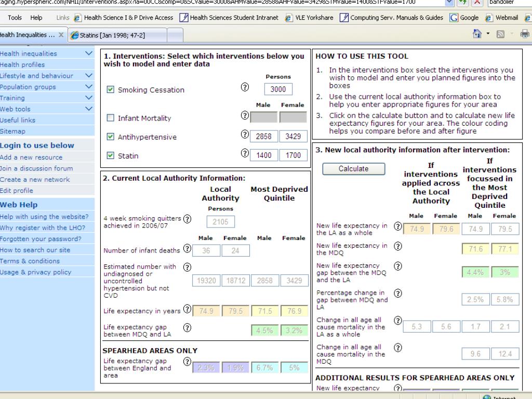The width and height of the screenshot is (532, 399).
Task: Expand Web tools sidebar menu
Action: click(88, 109)
